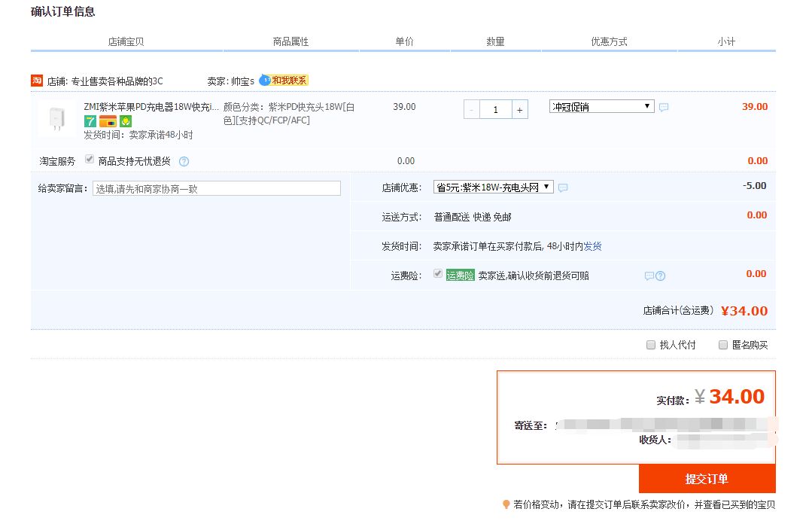Click the 给卖家留言 message field
The height and width of the screenshot is (527, 812).
[x=217, y=188]
